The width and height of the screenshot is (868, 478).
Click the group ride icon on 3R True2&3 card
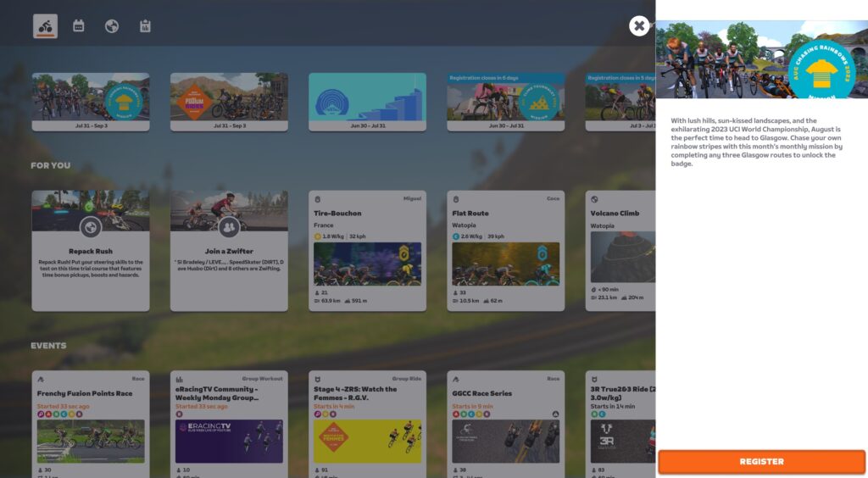594,380
